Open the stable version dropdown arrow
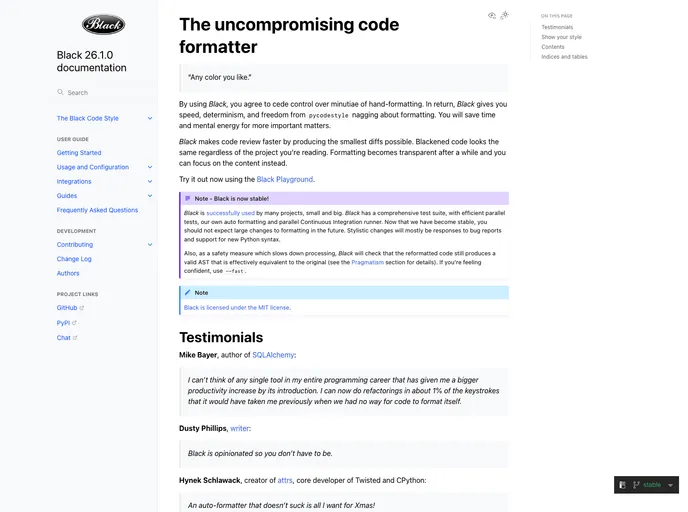The width and height of the screenshot is (688, 512). 670,485
